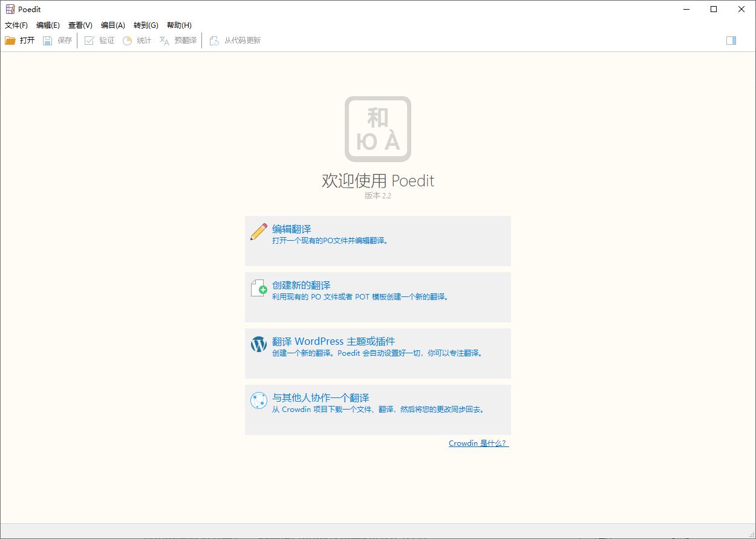Click the 从代码更新 (Update from code) icon
Viewport: 756px width, 539px height.
tap(214, 41)
